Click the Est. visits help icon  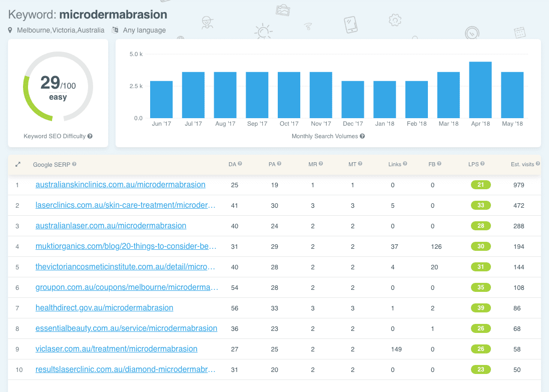click(x=538, y=164)
